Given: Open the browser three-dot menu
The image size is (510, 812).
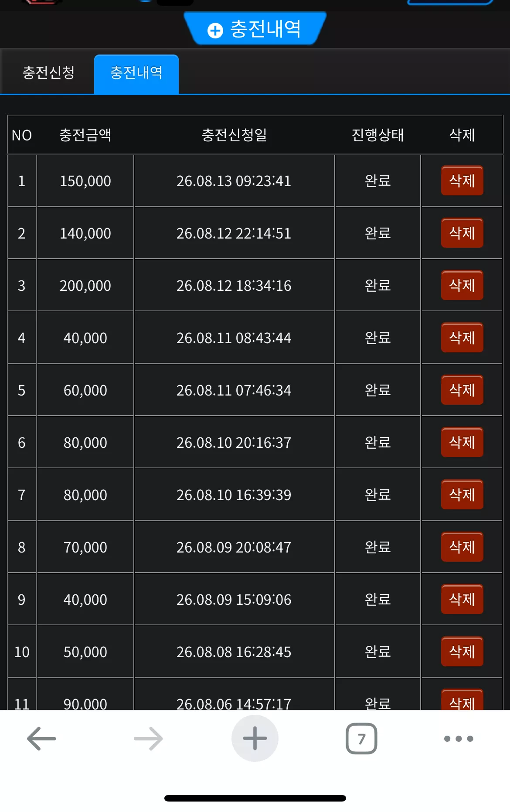Looking at the screenshot, I should [459, 738].
